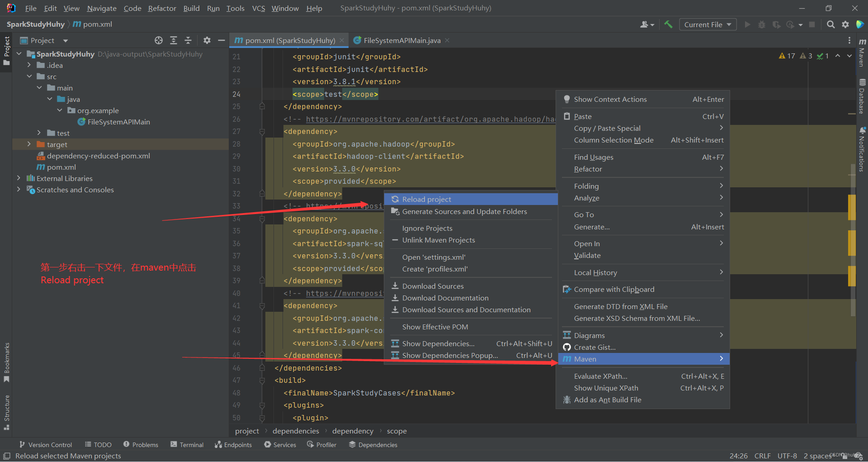
Task: Open Search Everywhere magnifier icon
Action: (x=830, y=24)
